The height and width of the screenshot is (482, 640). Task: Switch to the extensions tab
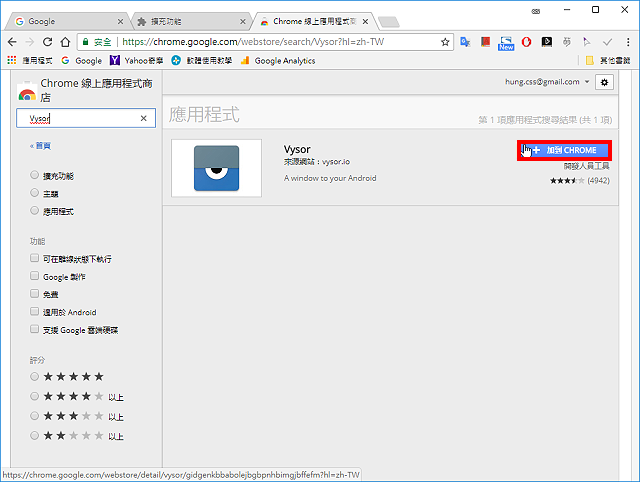192,21
